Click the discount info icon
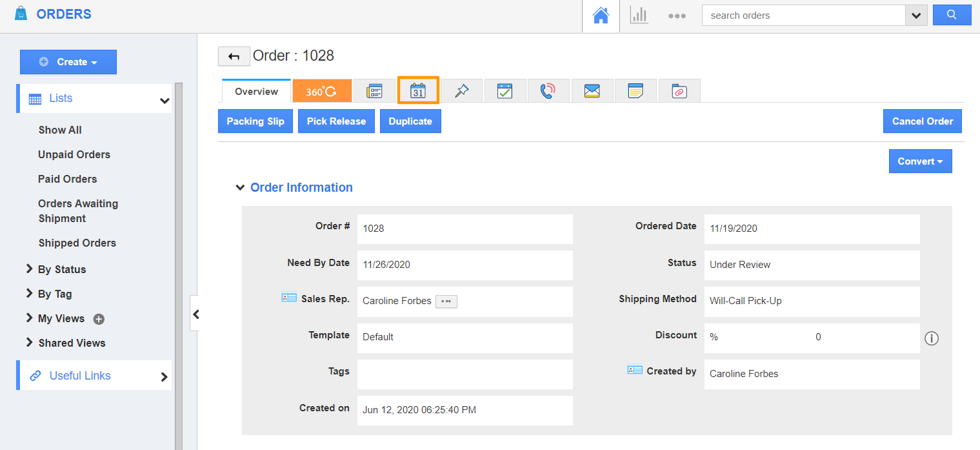The width and height of the screenshot is (980, 450). coord(931,338)
